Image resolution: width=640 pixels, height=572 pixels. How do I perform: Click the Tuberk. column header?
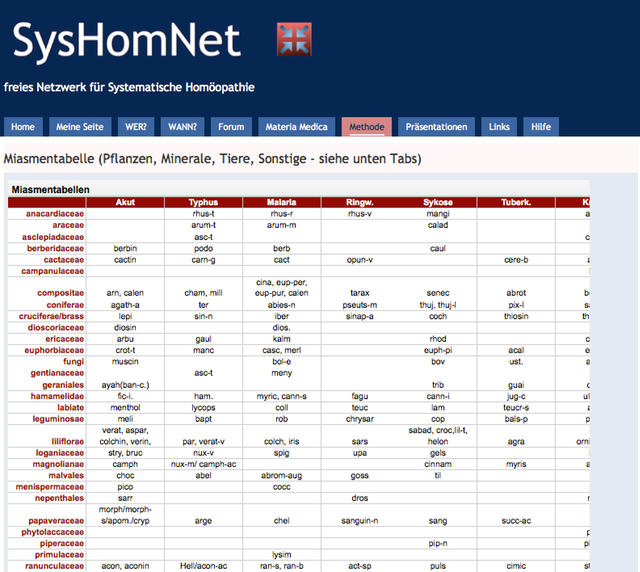[516, 202]
